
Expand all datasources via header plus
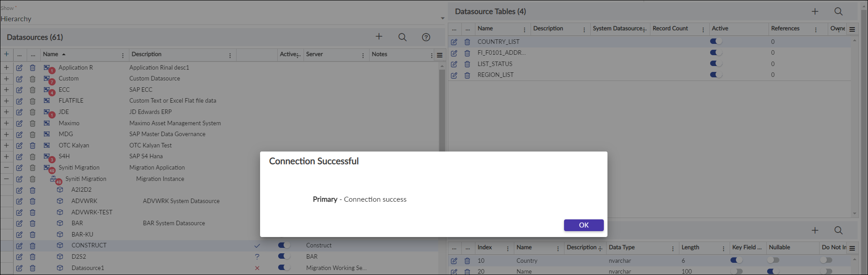click(6, 54)
